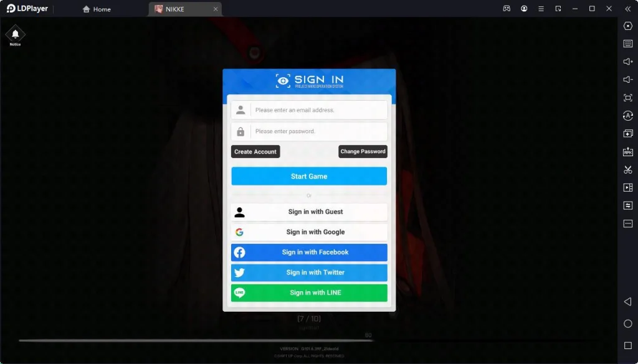638x364 pixels.
Task: Open the Notice bell in the game
Action: (15, 35)
